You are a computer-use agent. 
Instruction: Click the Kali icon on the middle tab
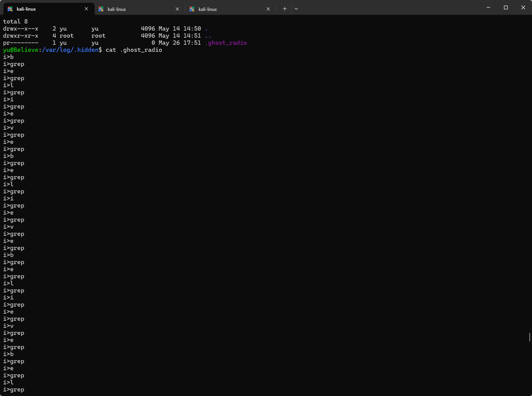pos(101,9)
